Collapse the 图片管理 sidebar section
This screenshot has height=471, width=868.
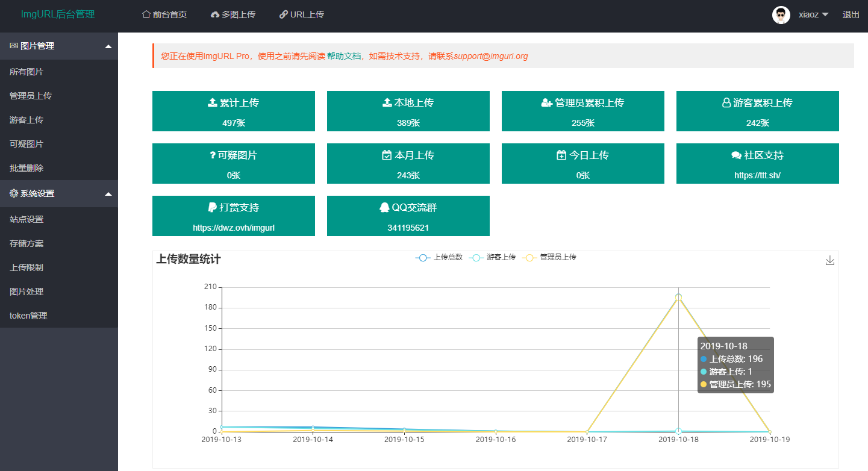tap(108, 46)
